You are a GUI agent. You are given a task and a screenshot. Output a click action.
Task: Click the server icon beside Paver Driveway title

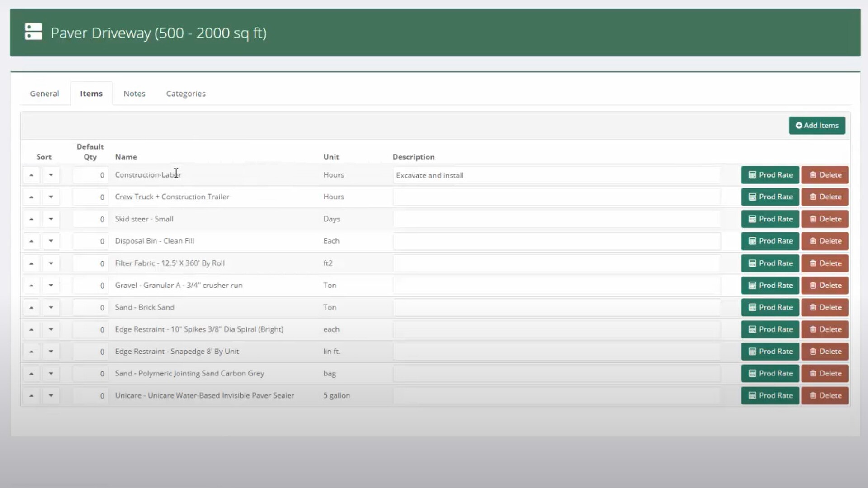pyautogui.click(x=33, y=32)
